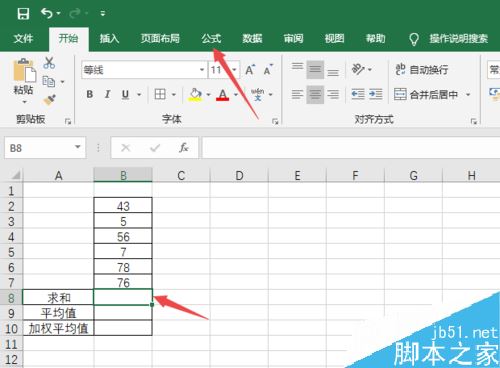Screen dimensions: 500x368
Task: Undo the last action
Action: point(47,13)
